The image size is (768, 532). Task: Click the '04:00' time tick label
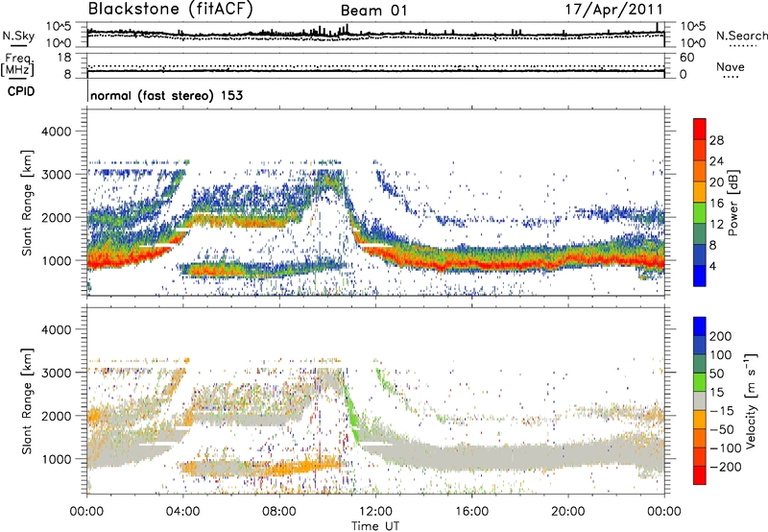(183, 512)
